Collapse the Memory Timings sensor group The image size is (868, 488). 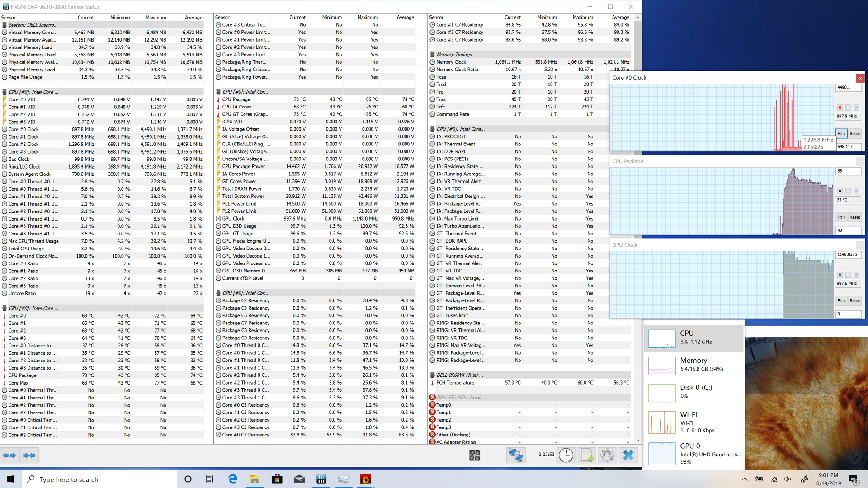coord(454,55)
